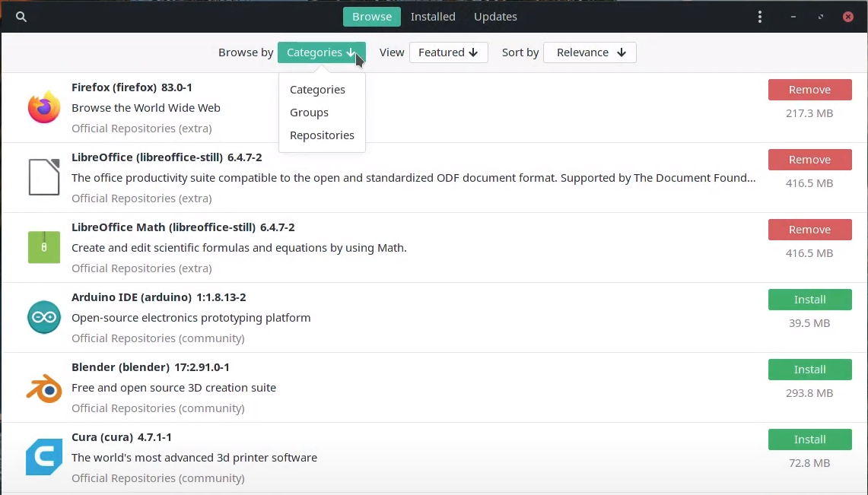868x495 pixels.
Task: Click Firefox's 217.3 MB size label
Action: click(x=809, y=113)
